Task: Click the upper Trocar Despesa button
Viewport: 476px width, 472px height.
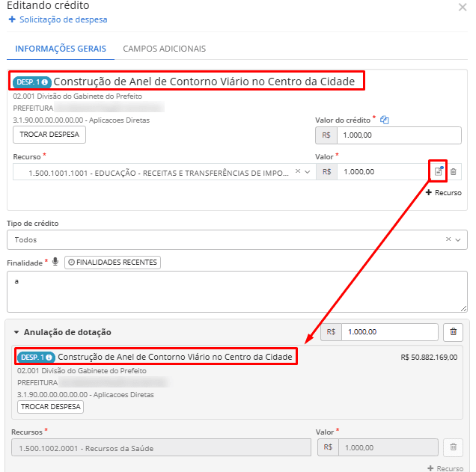Action: coord(50,135)
